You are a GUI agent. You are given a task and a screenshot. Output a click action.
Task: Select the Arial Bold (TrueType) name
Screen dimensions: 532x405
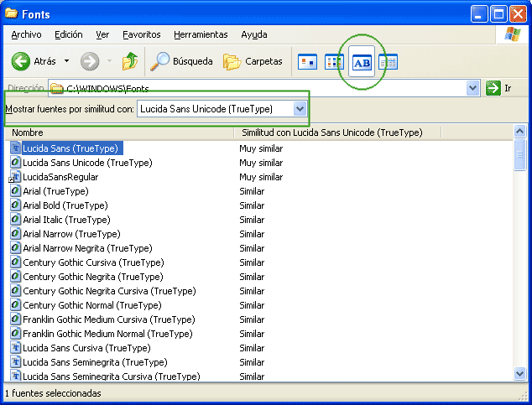(65, 205)
